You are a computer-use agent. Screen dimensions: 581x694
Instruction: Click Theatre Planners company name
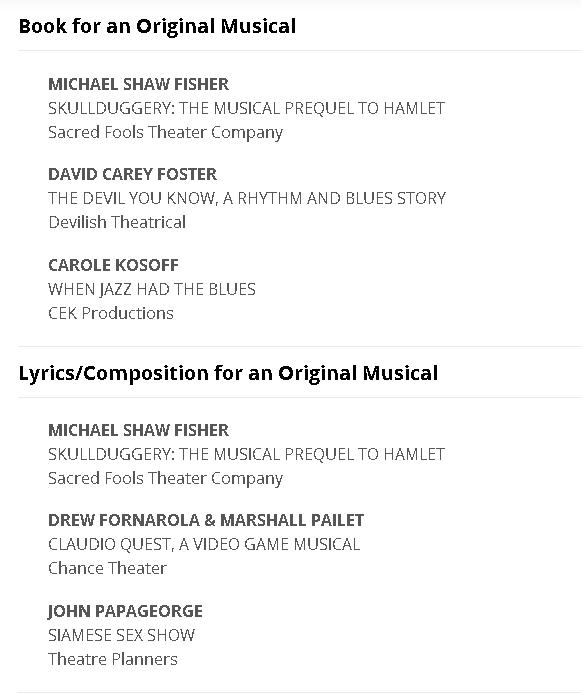[113, 659]
